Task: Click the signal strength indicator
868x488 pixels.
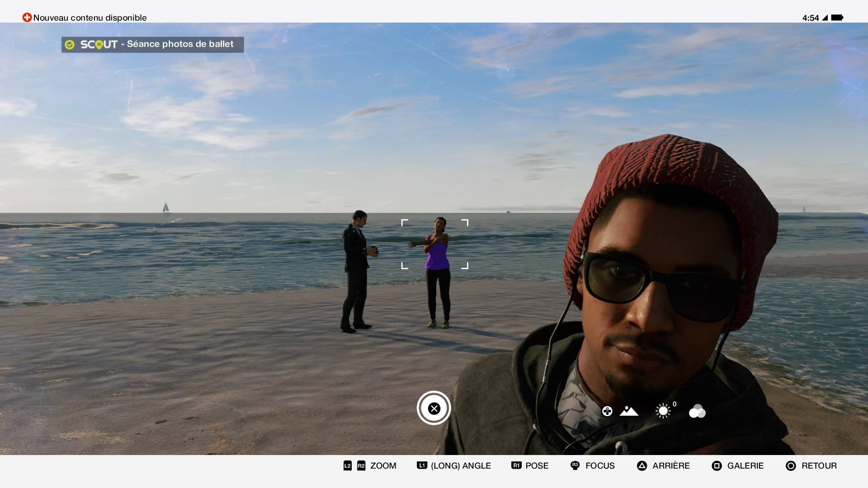Action: pyautogui.click(x=825, y=18)
